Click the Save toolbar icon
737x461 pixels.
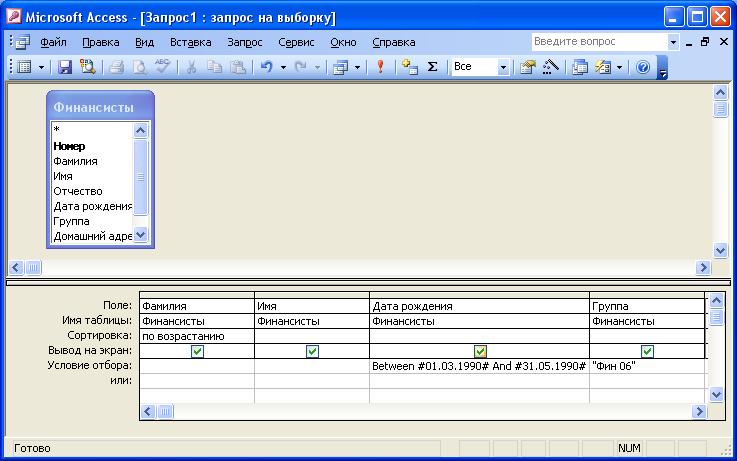tap(65, 67)
